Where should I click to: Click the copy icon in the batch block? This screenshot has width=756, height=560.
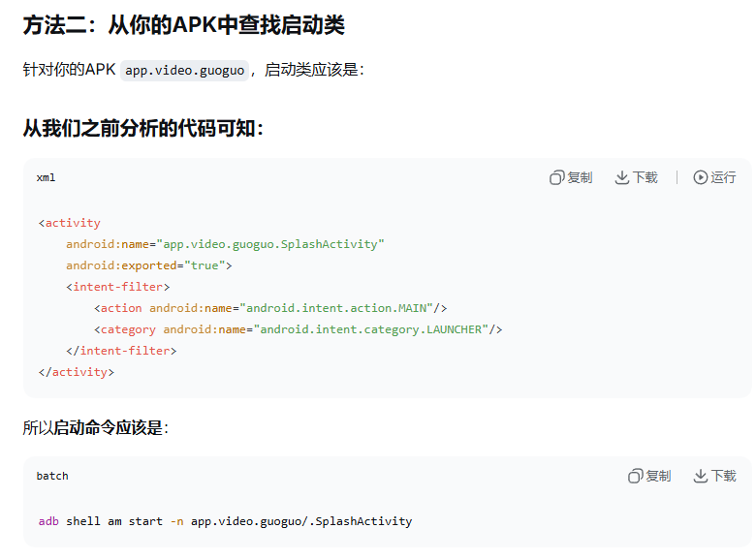click(x=635, y=476)
